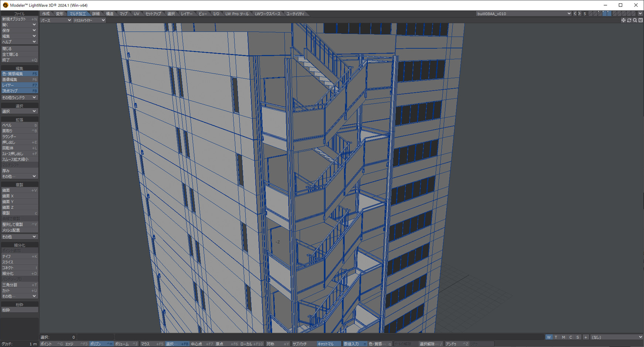Click the viewport zoom magnifier icon
The image size is (644, 347).
[x=635, y=20]
